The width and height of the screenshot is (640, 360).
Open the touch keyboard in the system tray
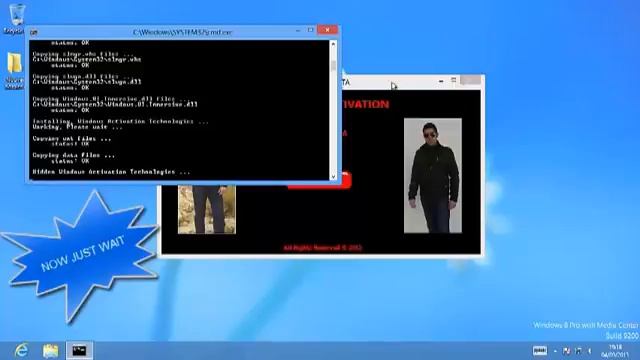(x=540, y=350)
